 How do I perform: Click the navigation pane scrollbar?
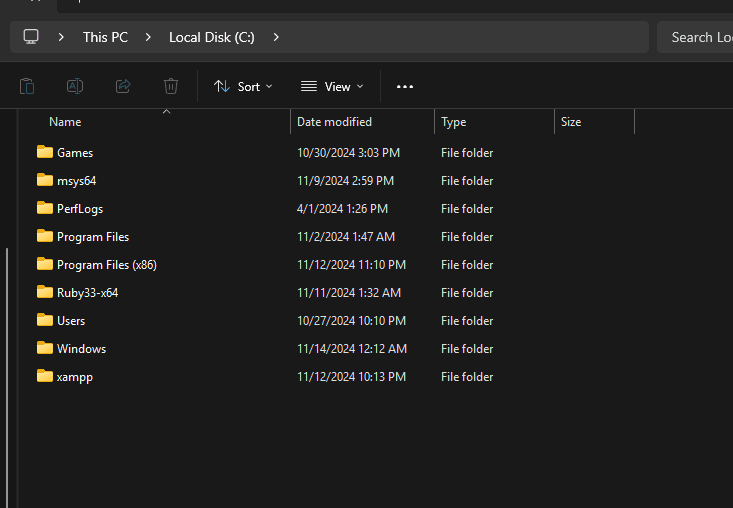pos(7,378)
